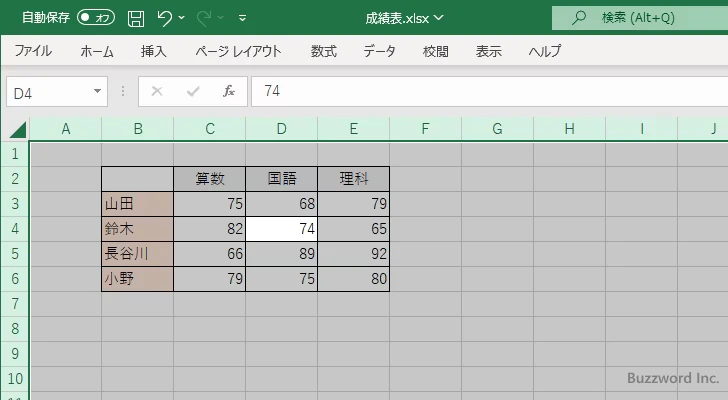Screen dimensions: 728x400
Task: Click cell with value 66
Action: point(209,254)
